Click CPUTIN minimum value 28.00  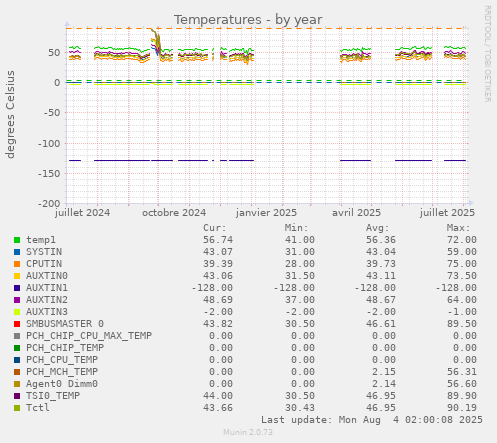pyautogui.click(x=300, y=264)
